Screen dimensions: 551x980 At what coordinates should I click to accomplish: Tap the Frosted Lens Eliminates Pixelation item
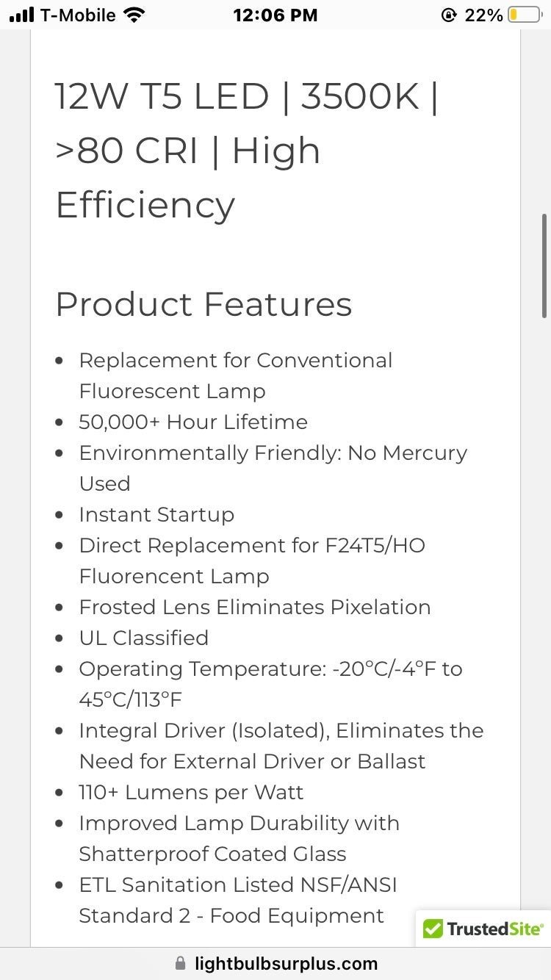pos(255,607)
